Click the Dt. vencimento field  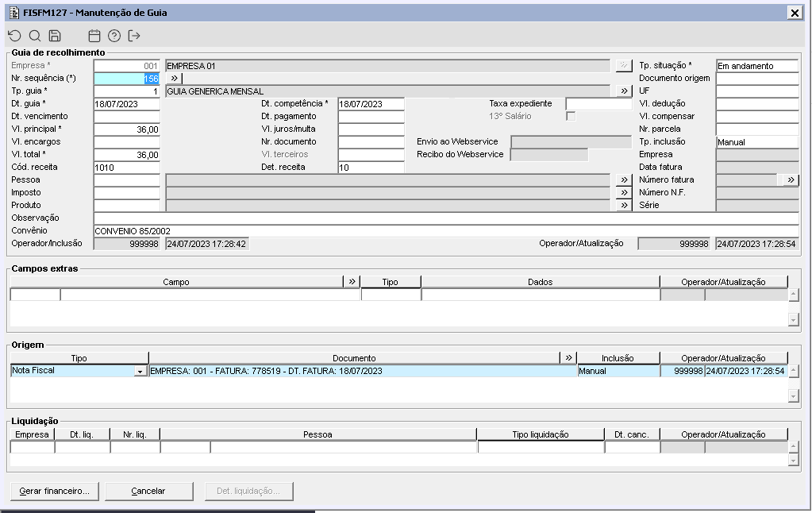(127, 116)
